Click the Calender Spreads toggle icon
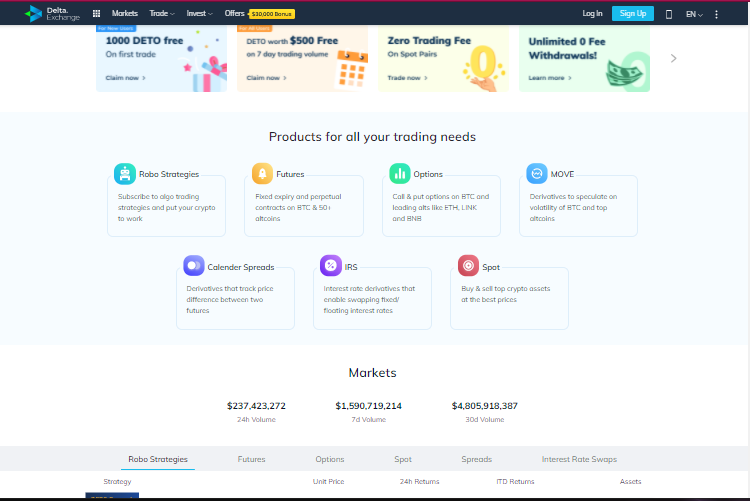The image size is (750, 501). pyautogui.click(x=194, y=266)
